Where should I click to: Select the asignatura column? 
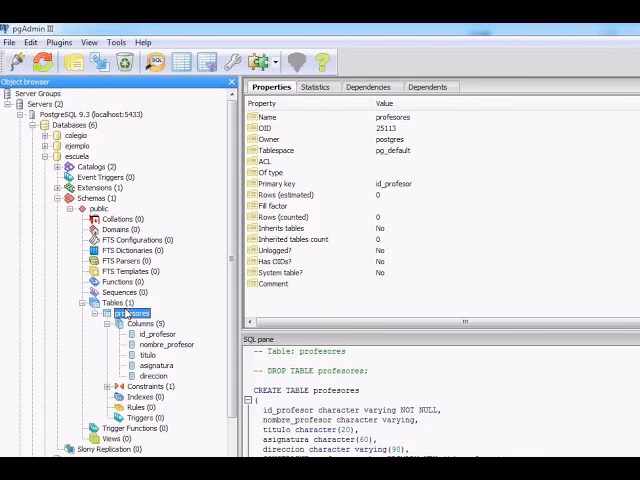pos(156,366)
